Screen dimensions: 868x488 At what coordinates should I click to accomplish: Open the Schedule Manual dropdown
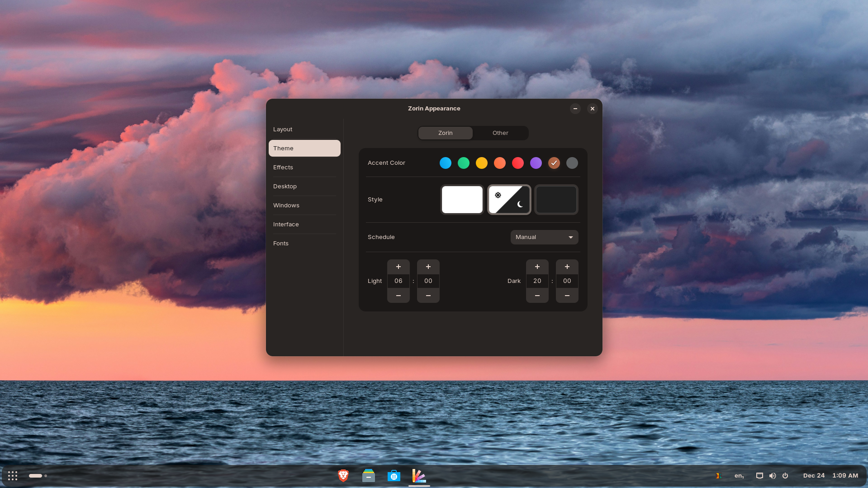[544, 237]
